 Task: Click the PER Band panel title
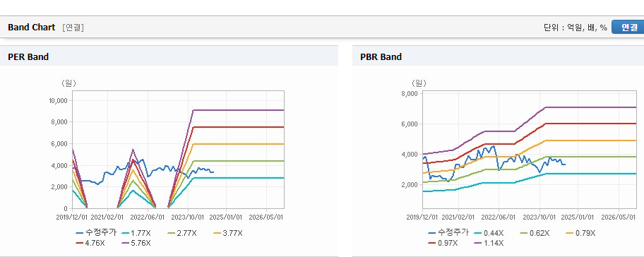coord(28,56)
